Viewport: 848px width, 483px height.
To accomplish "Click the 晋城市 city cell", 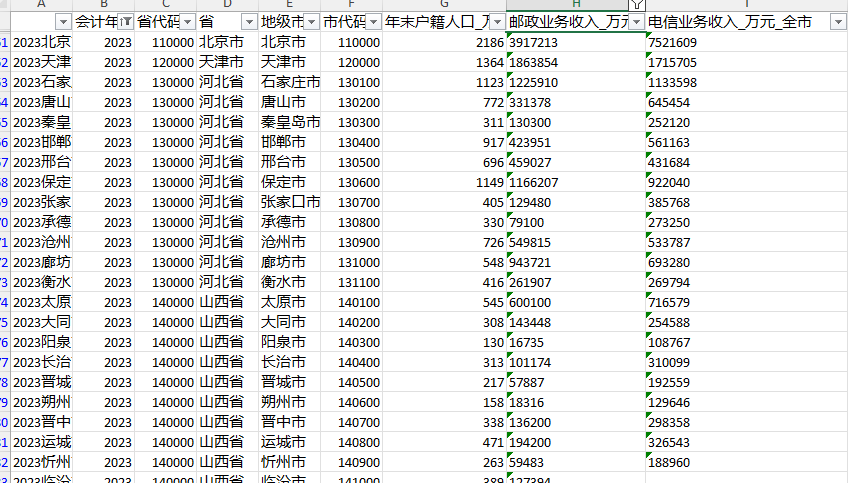I will coord(289,382).
